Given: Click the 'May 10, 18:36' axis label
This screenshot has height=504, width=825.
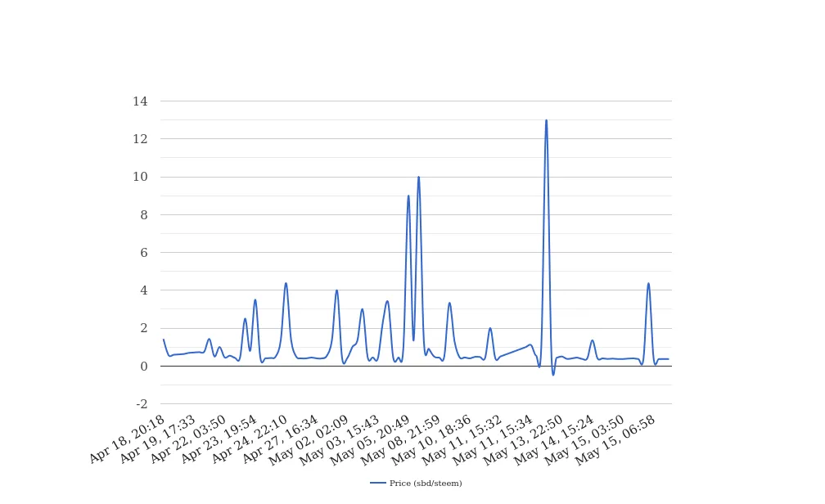Looking at the screenshot, I should 431,440.
